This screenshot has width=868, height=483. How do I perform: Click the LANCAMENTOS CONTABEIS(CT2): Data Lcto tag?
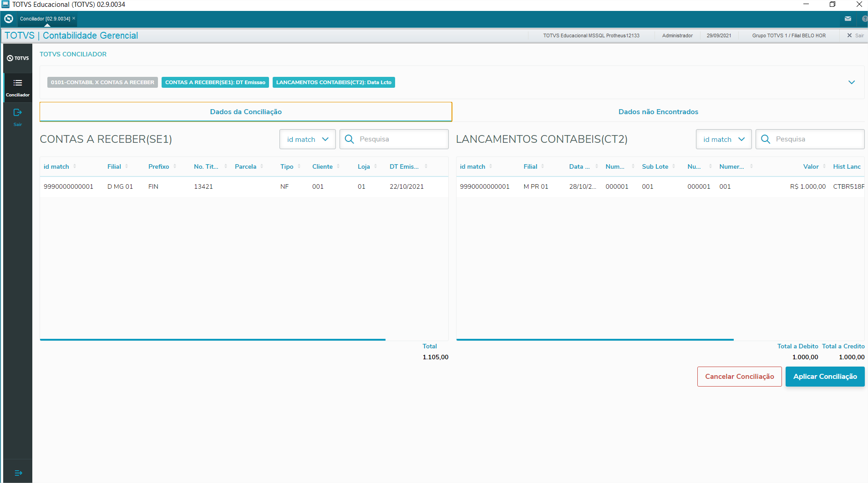[x=334, y=82]
